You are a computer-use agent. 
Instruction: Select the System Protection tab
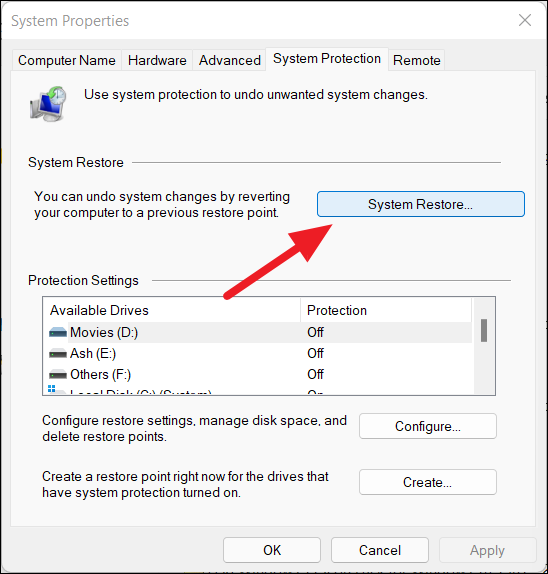327,59
